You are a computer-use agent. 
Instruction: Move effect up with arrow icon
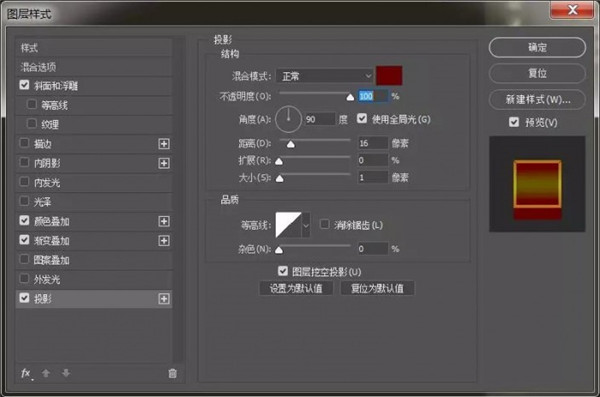(46, 373)
